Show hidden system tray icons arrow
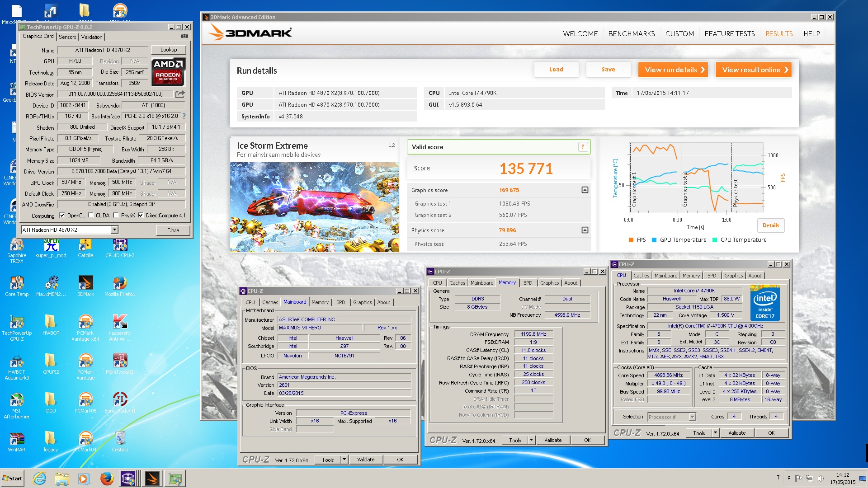Image resolution: width=868 pixels, height=488 pixels. click(x=789, y=478)
